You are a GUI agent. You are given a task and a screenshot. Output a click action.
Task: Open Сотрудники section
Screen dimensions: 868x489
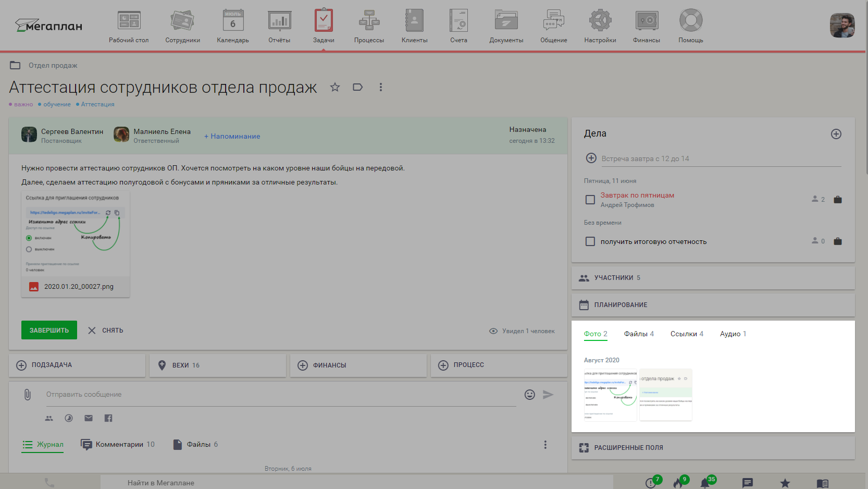click(x=182, y=26)
